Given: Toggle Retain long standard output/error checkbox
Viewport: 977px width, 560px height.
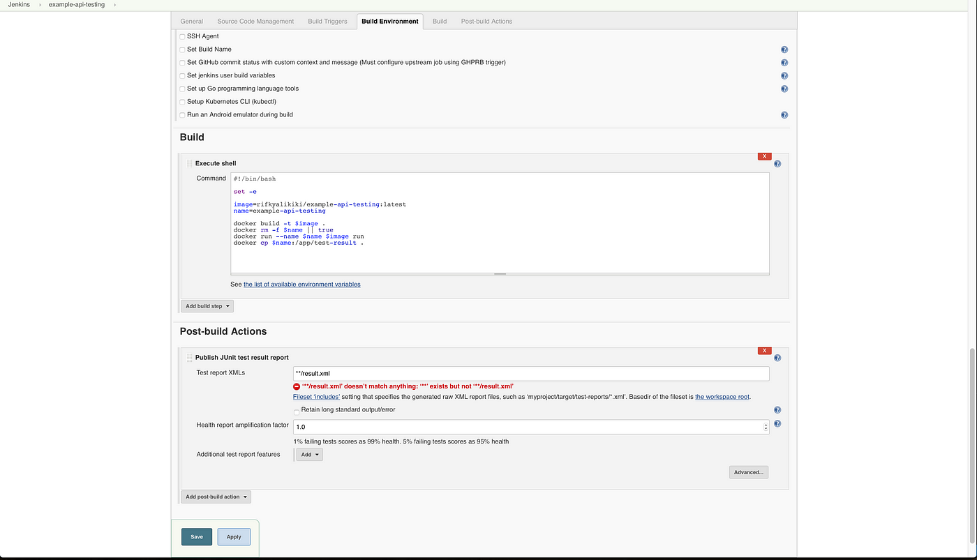Looking at the screenshot, I should (297, 411).
